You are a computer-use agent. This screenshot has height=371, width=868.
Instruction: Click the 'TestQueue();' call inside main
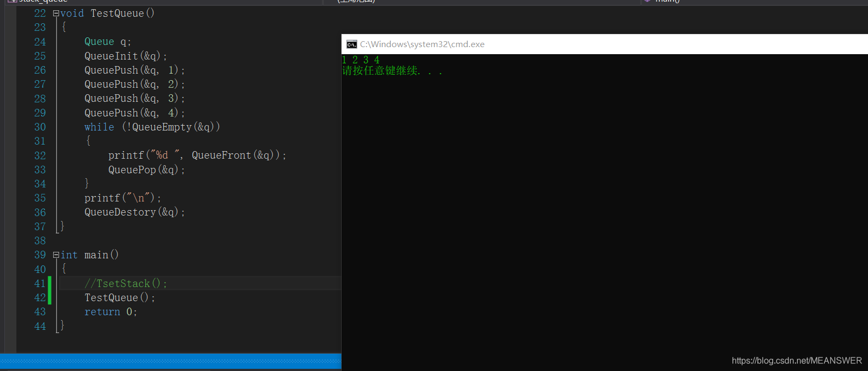(120, 298)
